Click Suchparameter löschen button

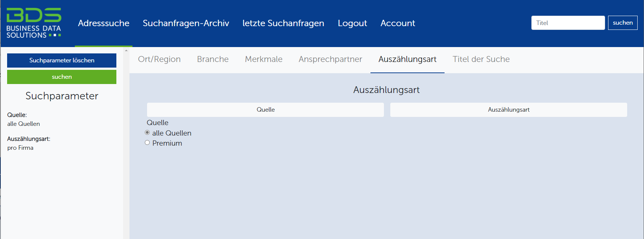62,60
